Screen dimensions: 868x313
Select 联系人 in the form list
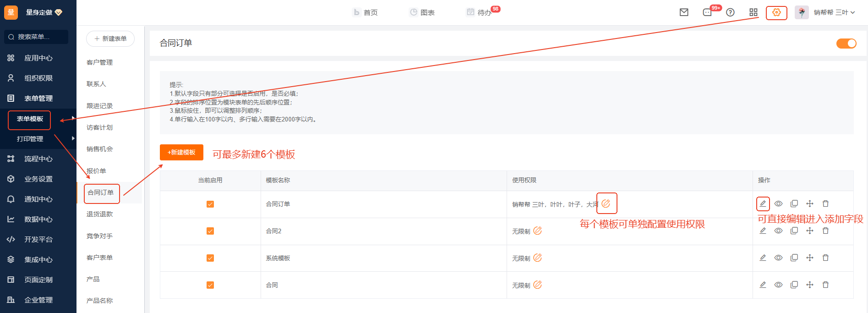[96, 84]
